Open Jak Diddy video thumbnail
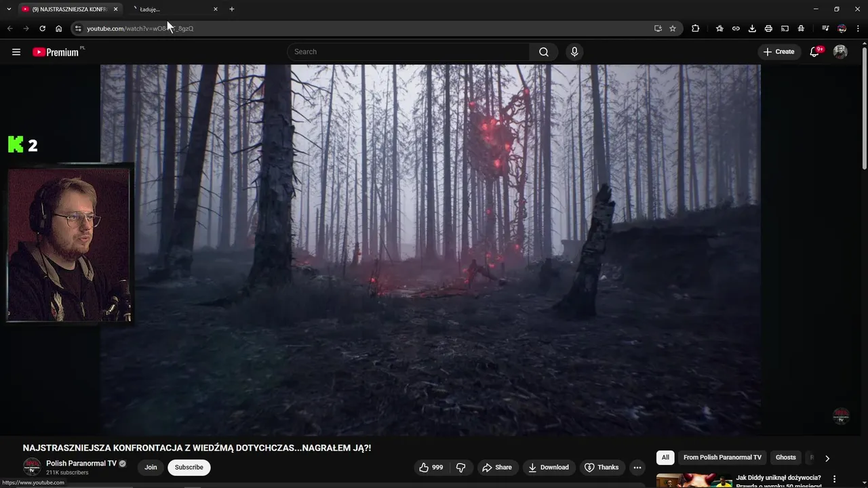868x488 pixels. 694,481
